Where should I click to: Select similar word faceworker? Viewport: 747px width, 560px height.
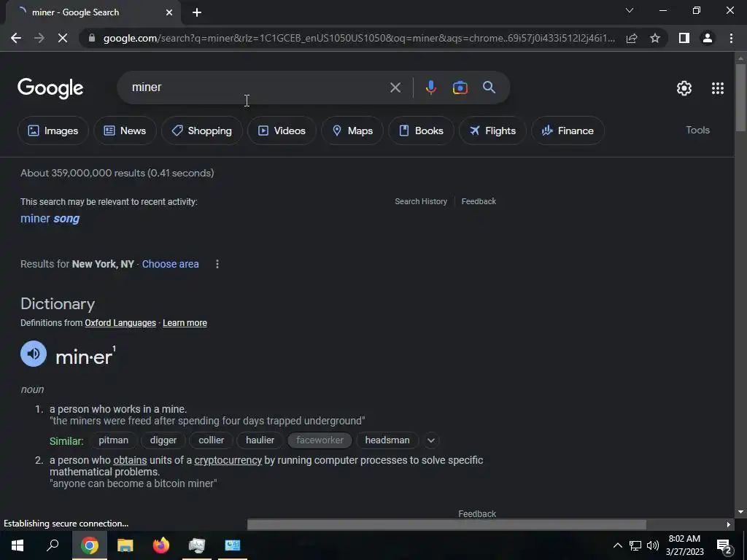[x=320, y=440]
